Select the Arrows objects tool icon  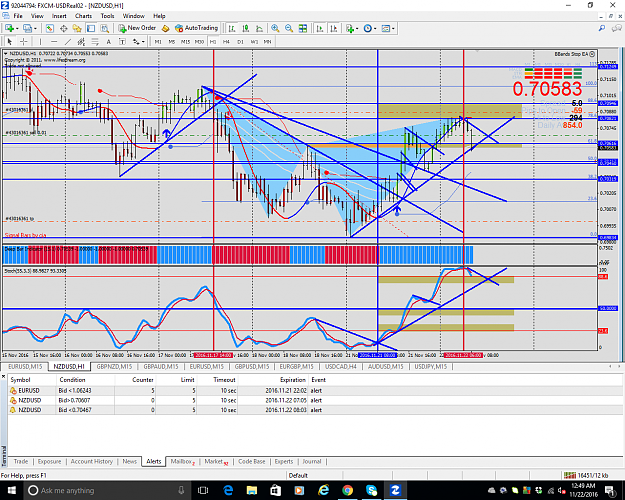point(136,41)
